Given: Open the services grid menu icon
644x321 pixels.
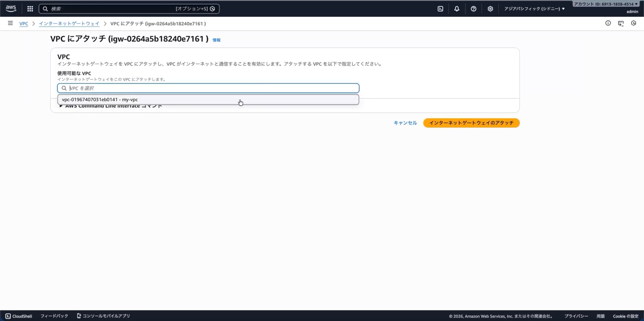Looking at the screenshot, I should click(30, 9).
